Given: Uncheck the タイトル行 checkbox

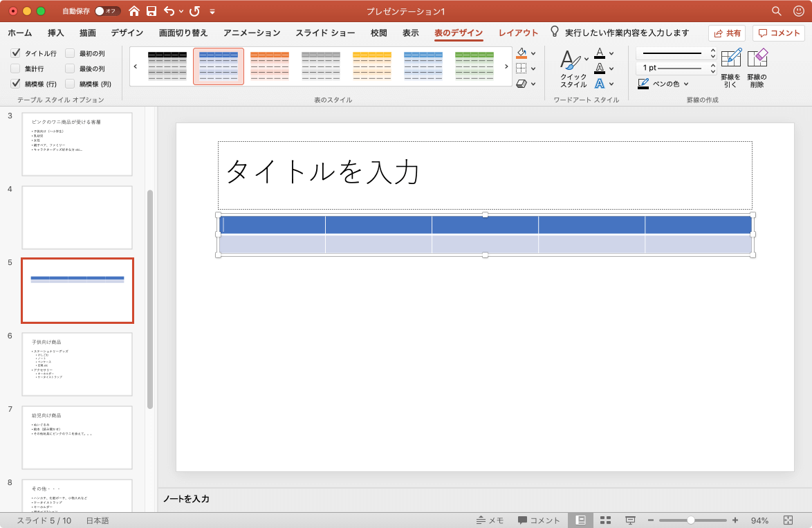Looking at the screenshot, I should click(x=15, y=53).
